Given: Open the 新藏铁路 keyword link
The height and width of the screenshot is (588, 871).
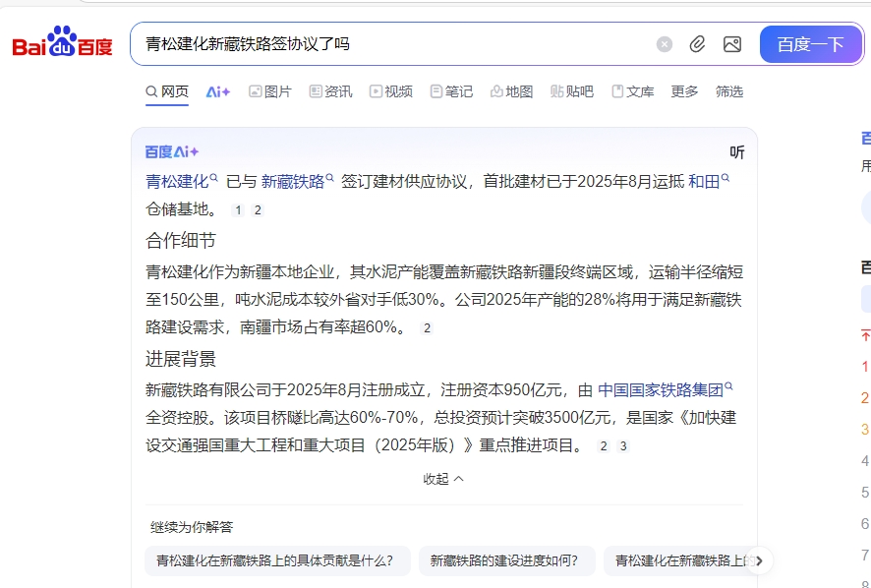Looking at the screenshot, I should coord(293,182).
